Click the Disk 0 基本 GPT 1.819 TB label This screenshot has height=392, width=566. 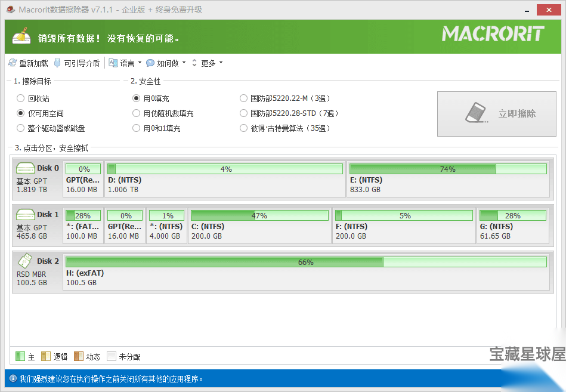point(32,185)
